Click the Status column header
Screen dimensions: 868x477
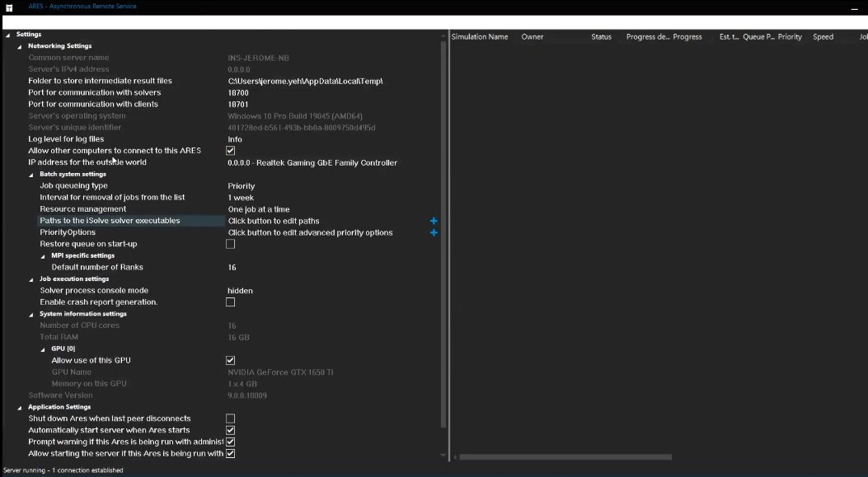click(601, 37)
